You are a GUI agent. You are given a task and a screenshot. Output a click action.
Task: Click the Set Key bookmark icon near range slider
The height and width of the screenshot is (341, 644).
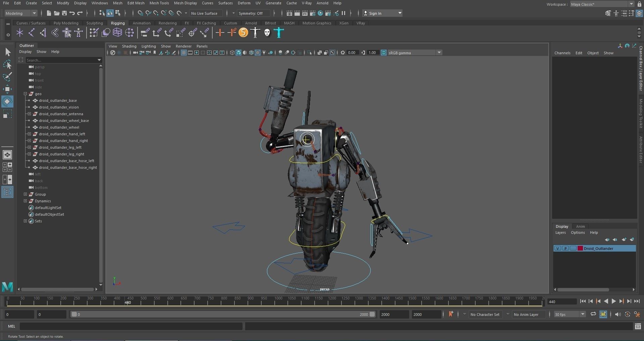[x=451, y=314]
